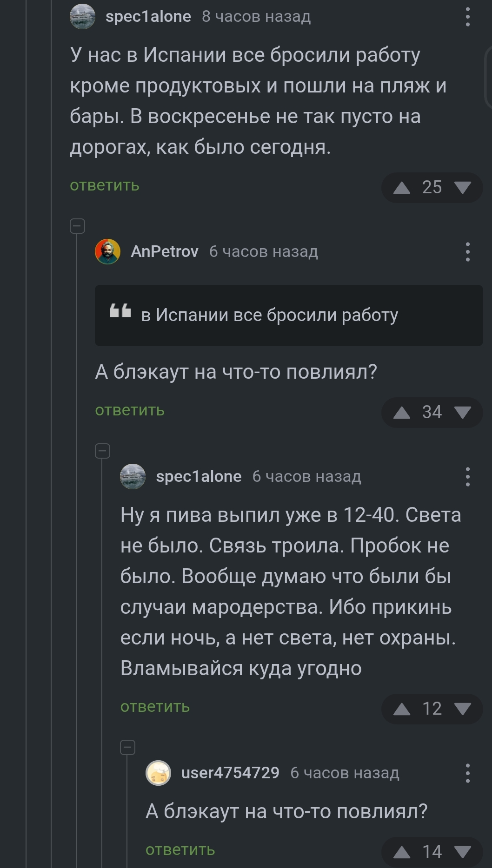492x868 pixels.
Task: Downvote the spec1alone comment rated 25
Action: coord(462,188)
